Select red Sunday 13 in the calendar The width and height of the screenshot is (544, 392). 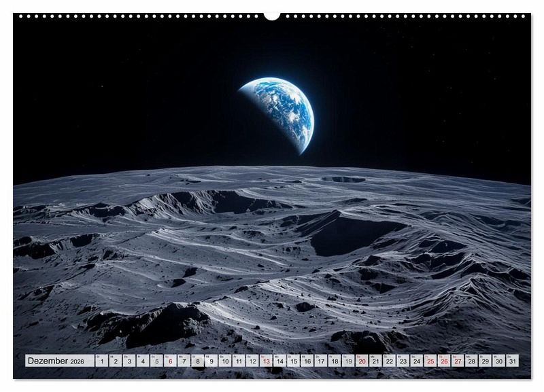pos(266,361)
